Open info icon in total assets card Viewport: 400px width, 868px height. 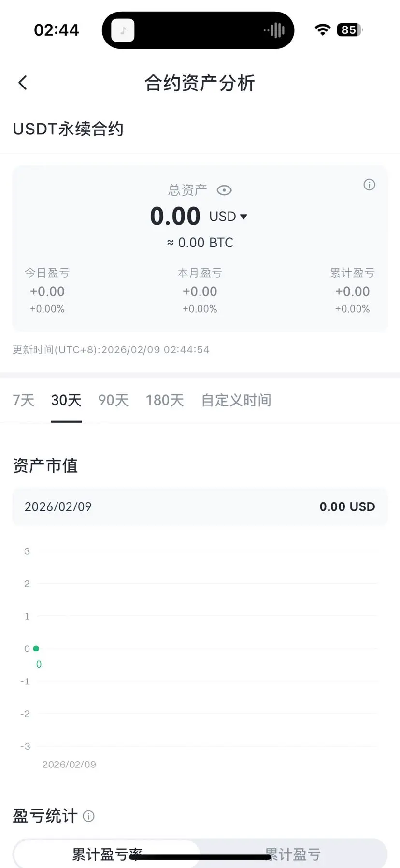click(369, 185)
